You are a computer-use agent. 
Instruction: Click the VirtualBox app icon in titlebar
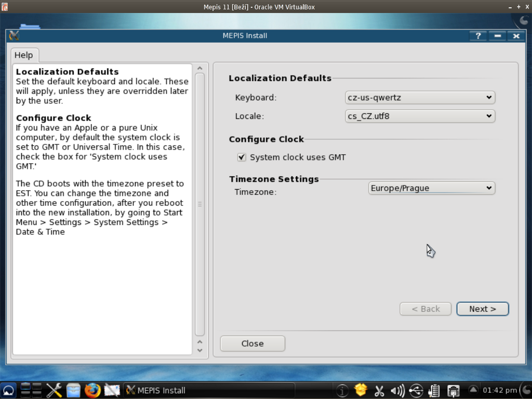point(4,7)
